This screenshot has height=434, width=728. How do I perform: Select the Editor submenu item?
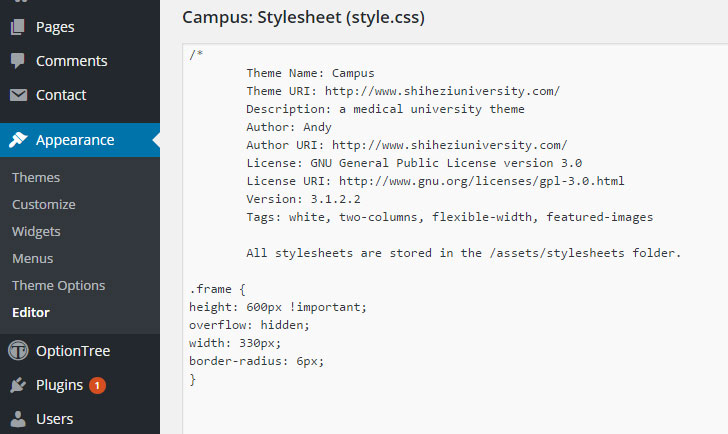click(31, 312)
